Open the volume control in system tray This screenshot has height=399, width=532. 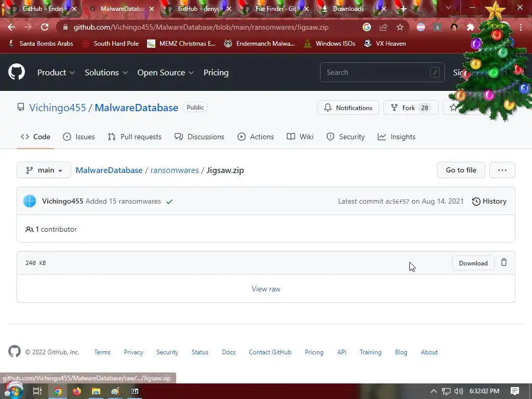(458, 391)
